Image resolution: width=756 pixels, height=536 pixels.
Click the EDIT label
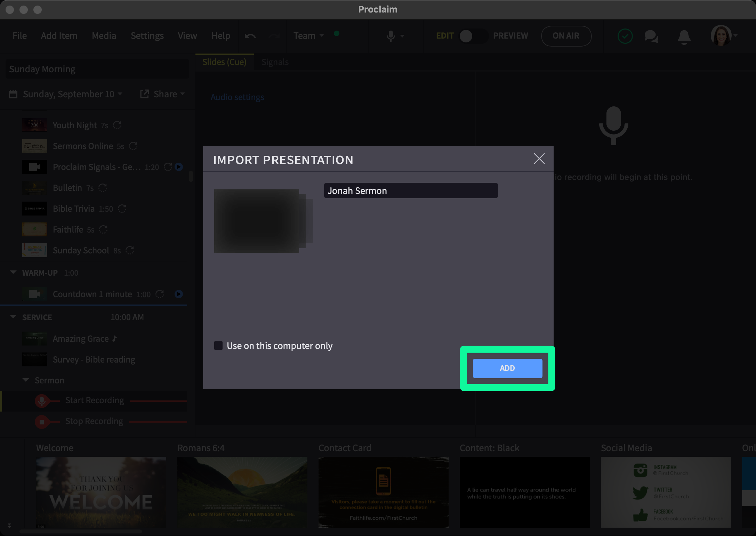tap(445, 36)
